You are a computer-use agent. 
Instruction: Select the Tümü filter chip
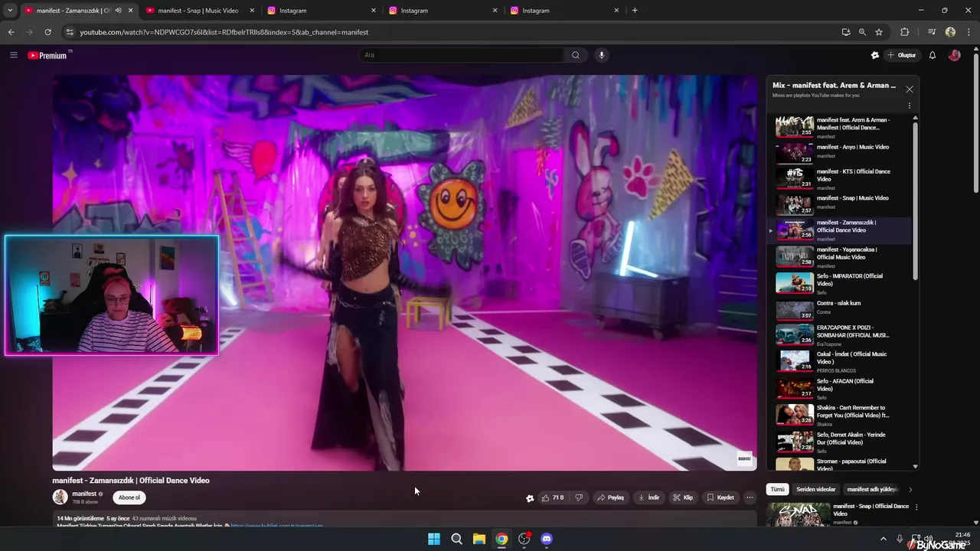777,489
